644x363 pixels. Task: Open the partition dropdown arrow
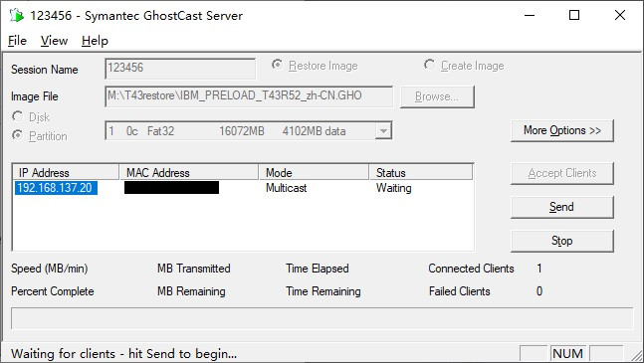coord(383,131)
